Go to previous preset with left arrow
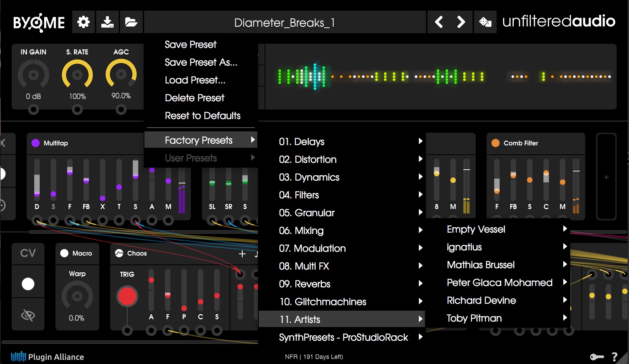This screenshot has height=364, width=629. (x=439, y=22)
